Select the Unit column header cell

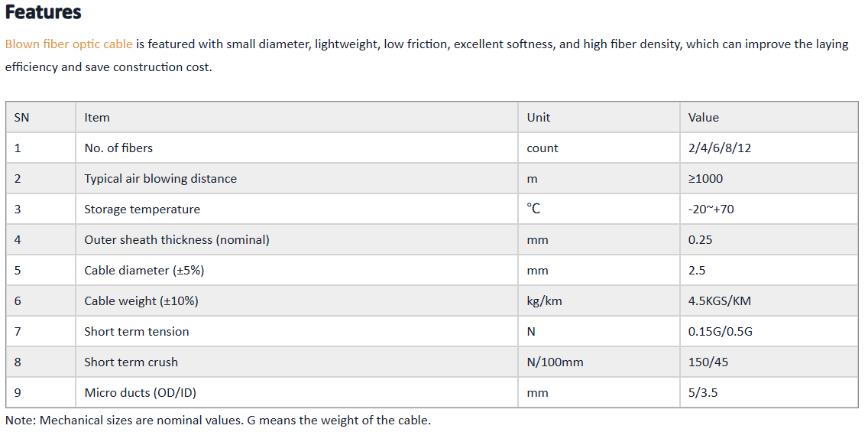(x=599, y=118)
